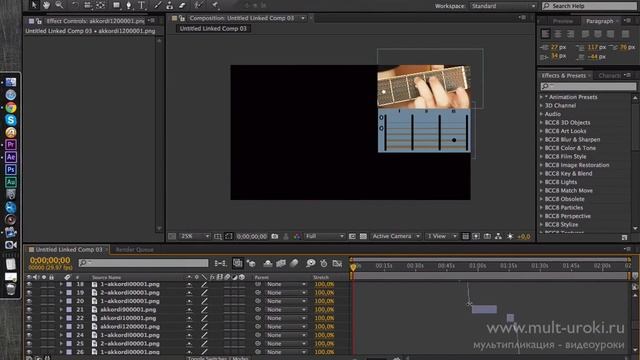Switch to the Paragraph panel tab
The image size is (640, 360).
tap(599, 21)
